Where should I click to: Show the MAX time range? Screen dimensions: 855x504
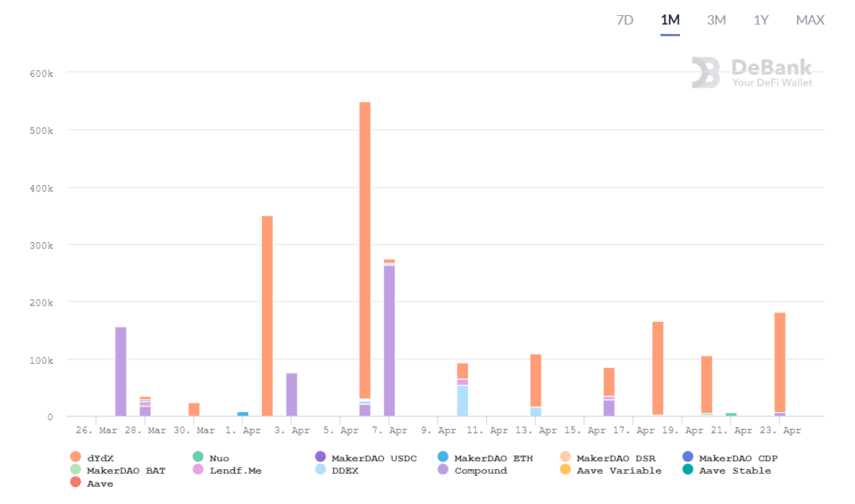(x=810, y=20)
